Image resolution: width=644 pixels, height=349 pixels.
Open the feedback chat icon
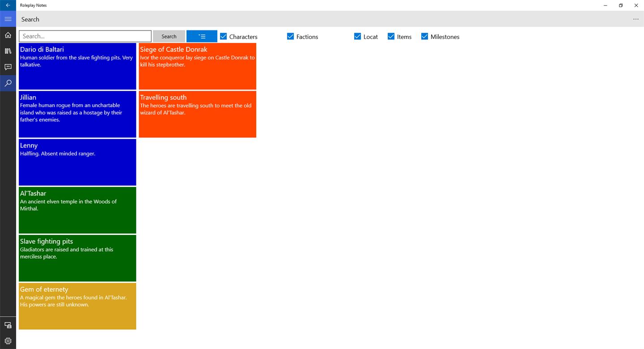pyautogui.click(x=8, y=67)
